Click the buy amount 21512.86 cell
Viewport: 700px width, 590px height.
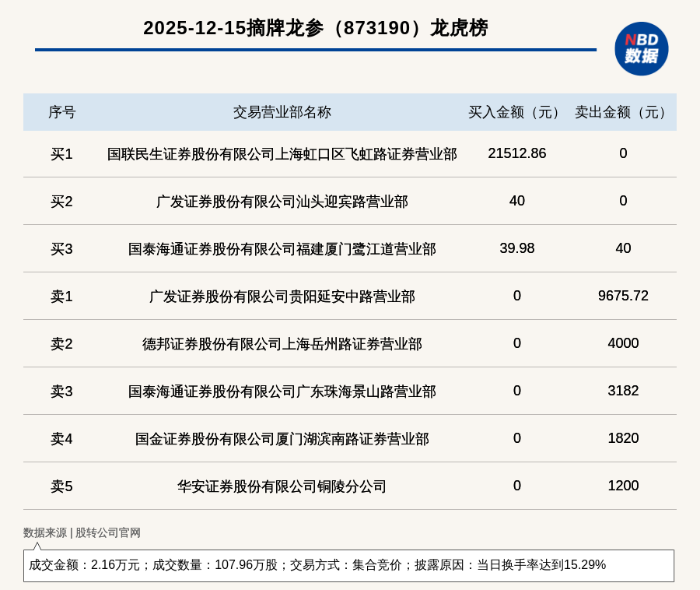pyautogui.click(x=516, y=153)
